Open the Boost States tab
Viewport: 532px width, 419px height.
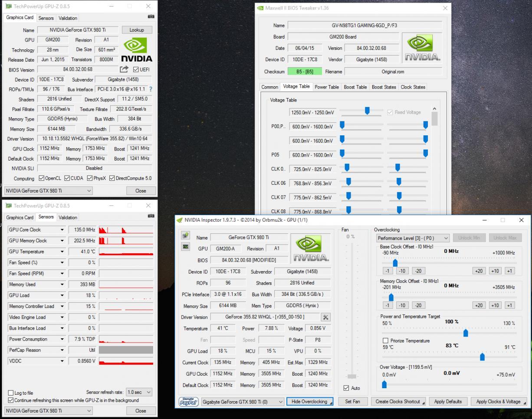tap(384, 87)
